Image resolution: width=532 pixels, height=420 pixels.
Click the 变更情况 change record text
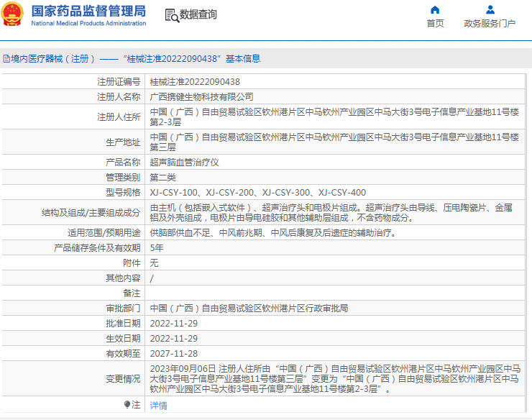click(335, 378)
